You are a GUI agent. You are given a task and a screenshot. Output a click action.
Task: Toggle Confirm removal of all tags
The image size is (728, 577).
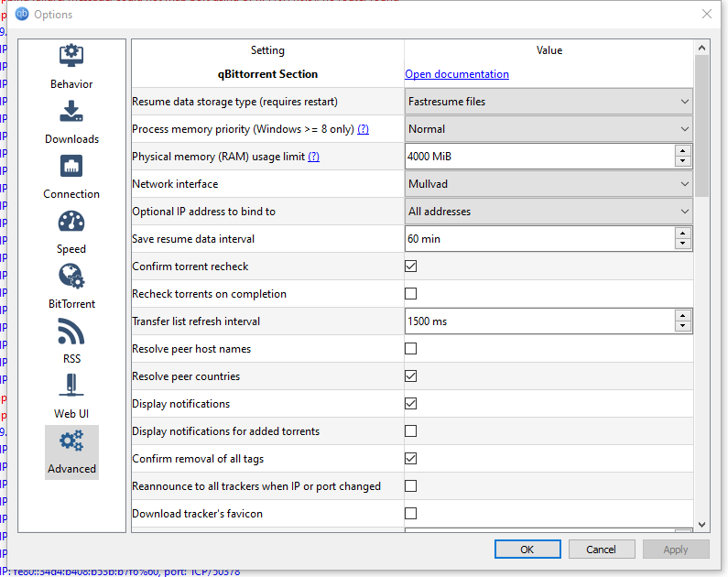410,458
